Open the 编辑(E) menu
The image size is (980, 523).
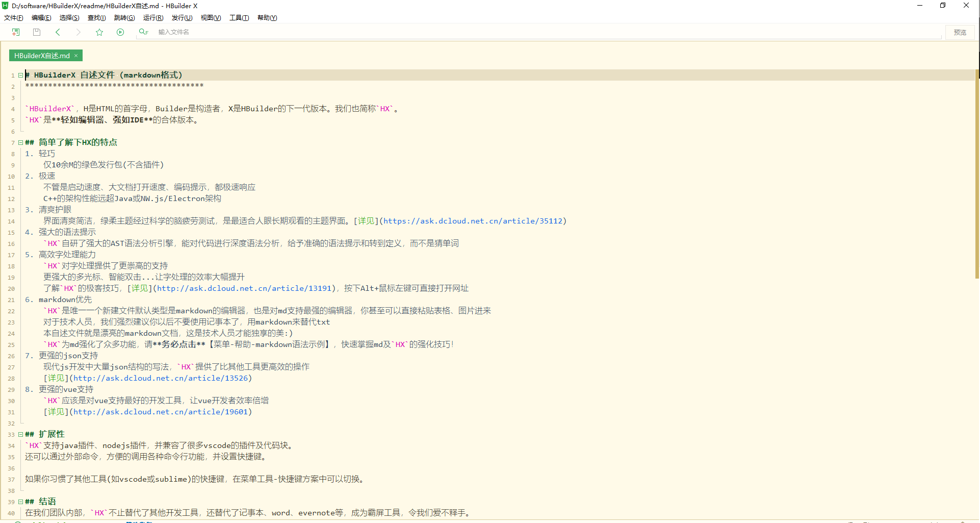point(41,18)
